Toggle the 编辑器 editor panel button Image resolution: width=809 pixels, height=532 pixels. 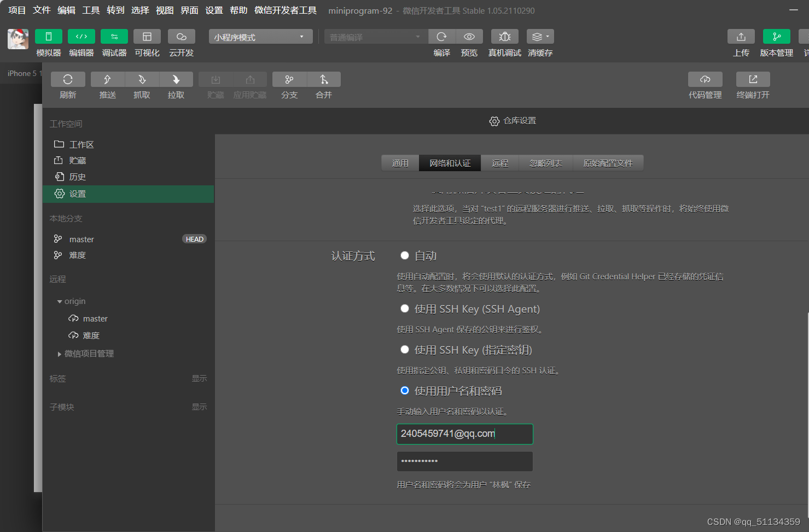pos(82,37)
